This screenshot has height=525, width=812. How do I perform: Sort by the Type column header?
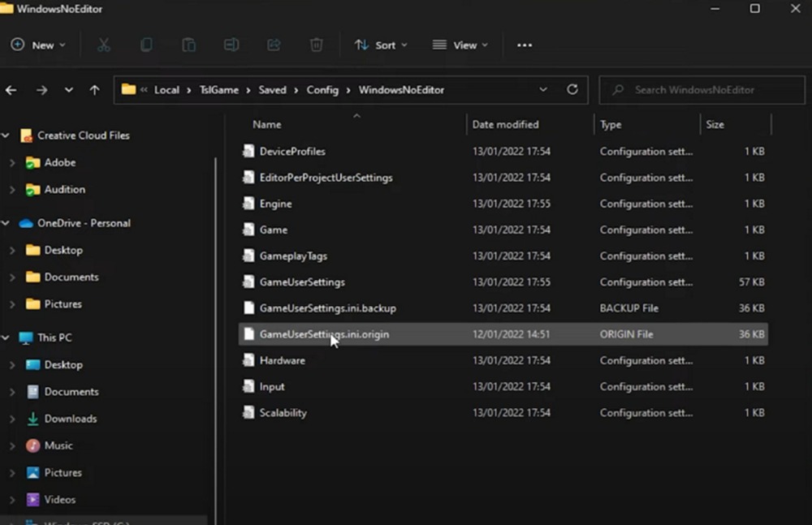[x=611, y=124]
